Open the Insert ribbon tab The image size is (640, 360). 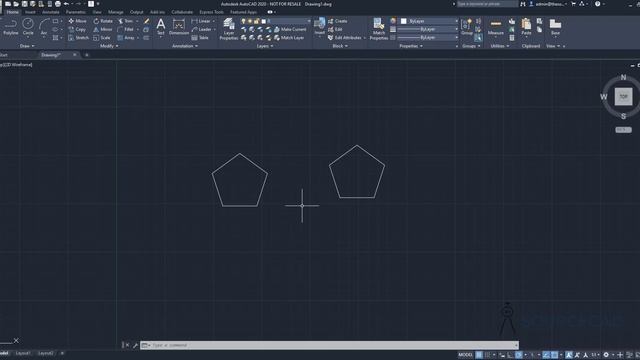click(30, 12)
